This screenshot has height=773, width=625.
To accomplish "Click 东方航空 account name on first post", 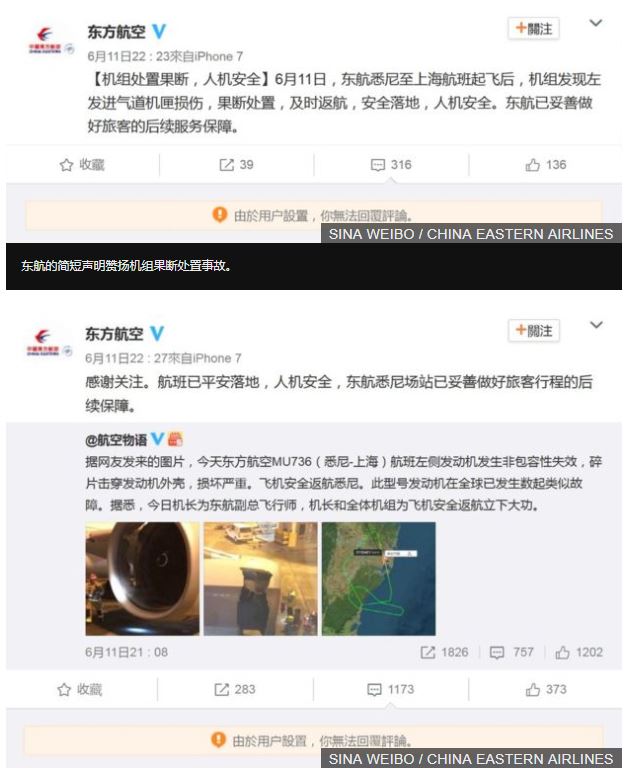I will (x=117, y=32).
